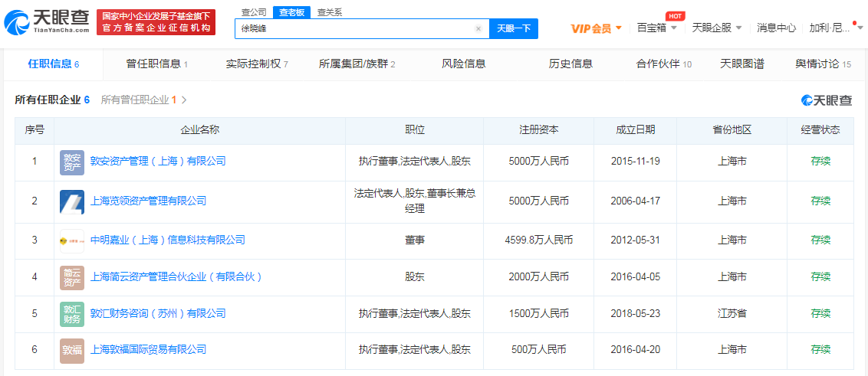Open 敦汇财务咨询(苏州)有限公司 link
The width and height of the screenshot is (868, 376).
tap(158, 313)
